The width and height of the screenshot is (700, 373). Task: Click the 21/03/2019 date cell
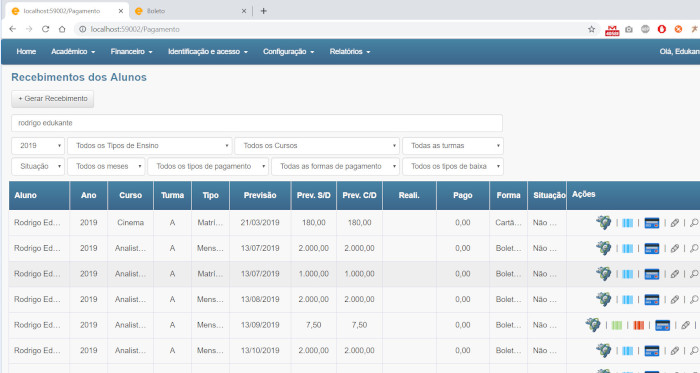point(260,223)
